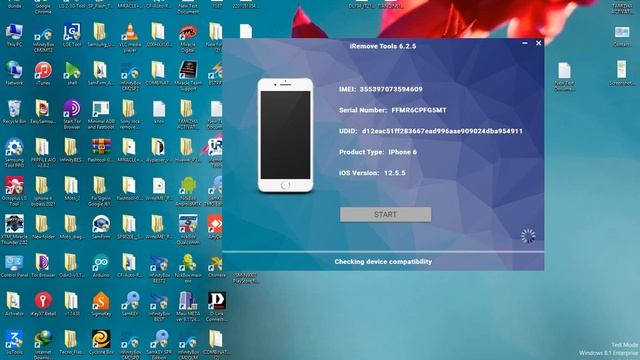The height and width of the screenshot is (360, 640).
Task: Open the WinRAR Flashtool archive icon
Action: (x=101, y=150)
